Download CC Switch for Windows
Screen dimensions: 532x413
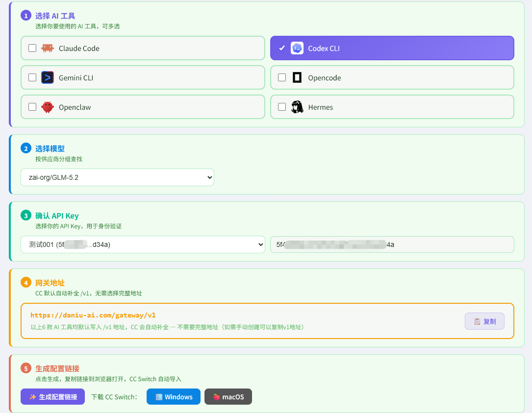pos(174,397)
